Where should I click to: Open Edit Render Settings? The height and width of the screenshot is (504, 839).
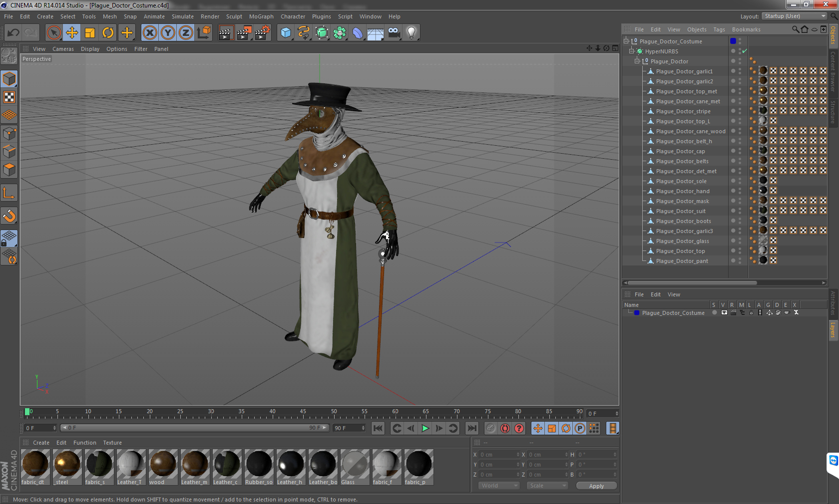262,33
